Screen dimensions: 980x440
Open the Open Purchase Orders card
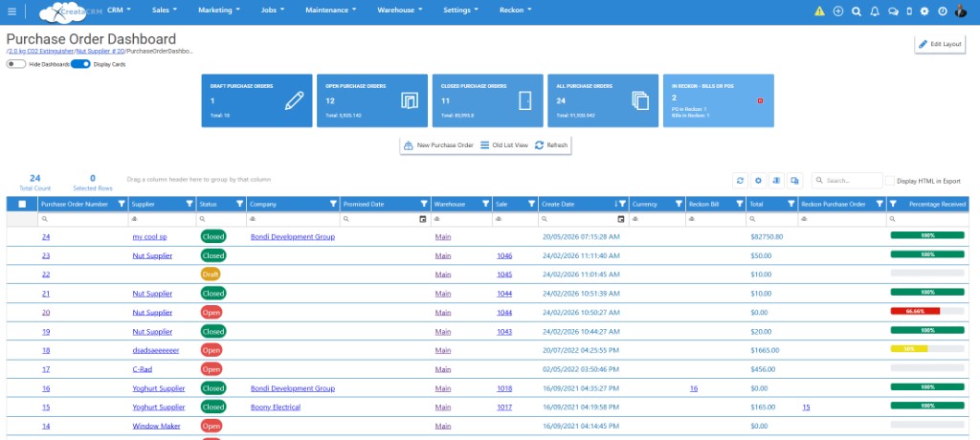[372, 100]
